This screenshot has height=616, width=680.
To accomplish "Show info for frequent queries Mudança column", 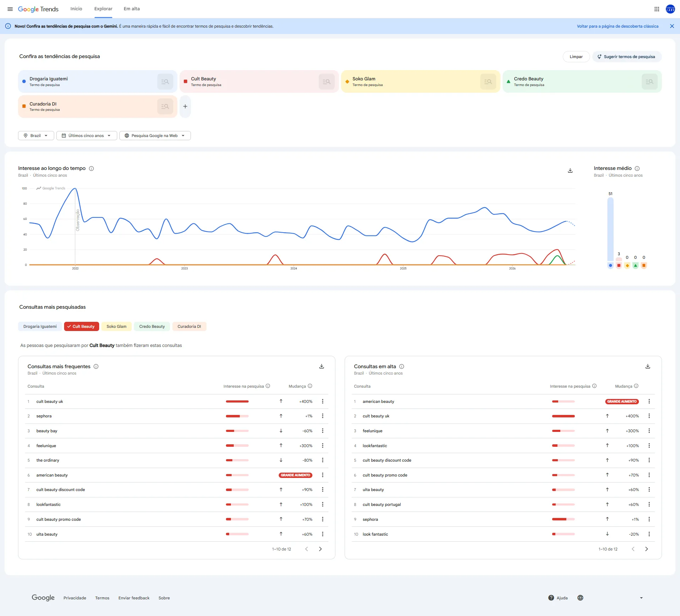I will pos(310,386).
